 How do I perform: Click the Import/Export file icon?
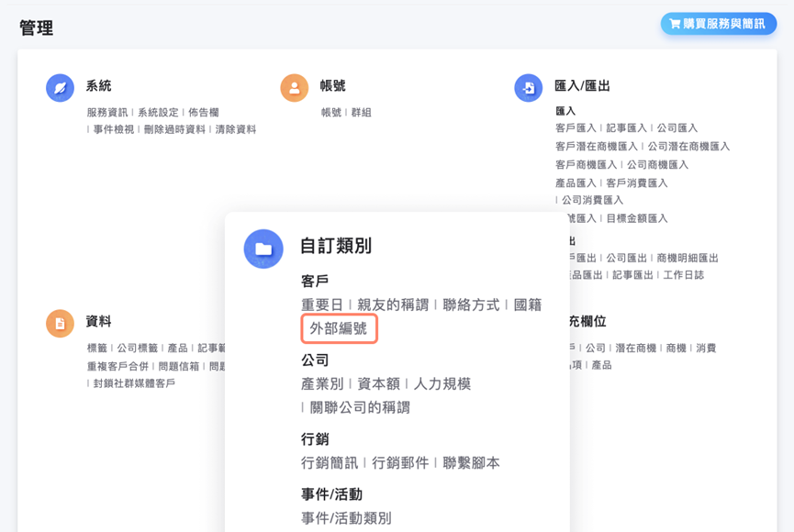[528, 88]
